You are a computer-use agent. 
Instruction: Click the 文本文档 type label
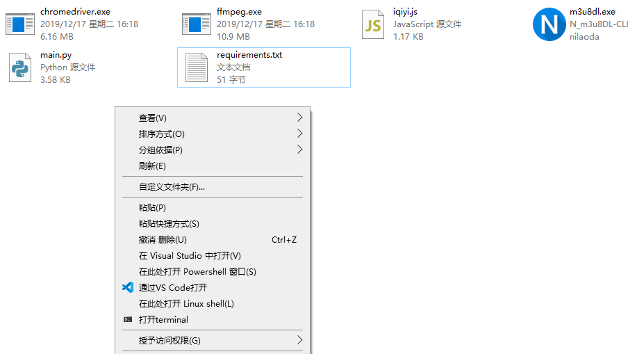[233, 67]
